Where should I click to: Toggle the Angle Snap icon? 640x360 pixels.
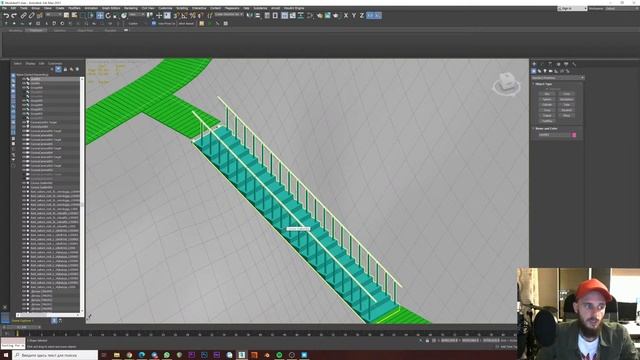tap(184, 16)
